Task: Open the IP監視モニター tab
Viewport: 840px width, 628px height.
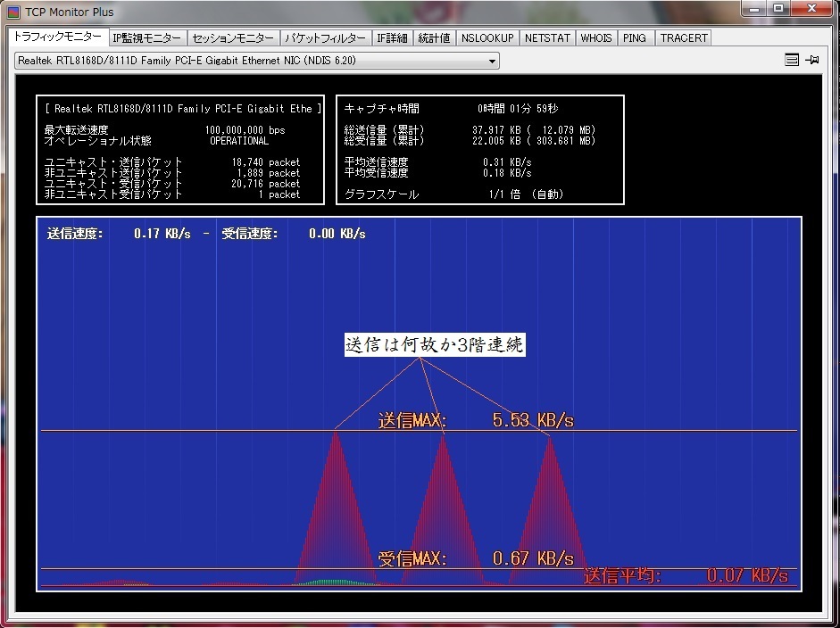Action: point(147,38)
